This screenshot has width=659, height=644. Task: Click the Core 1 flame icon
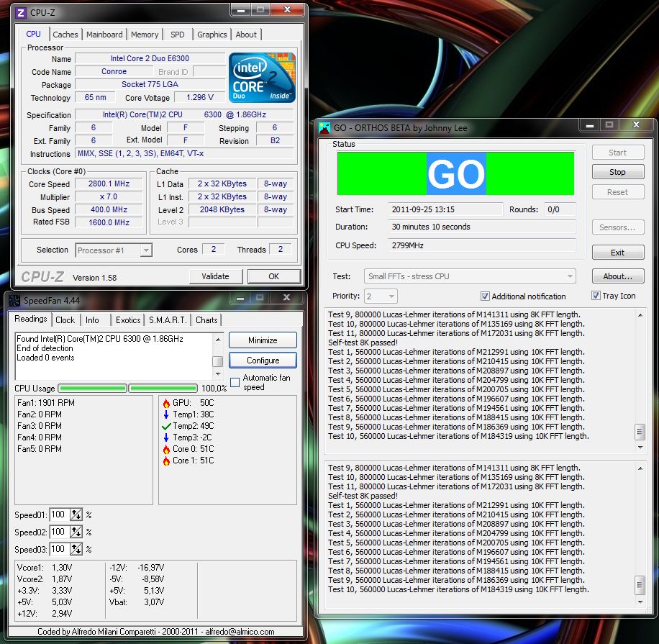[x=166, y=461]
